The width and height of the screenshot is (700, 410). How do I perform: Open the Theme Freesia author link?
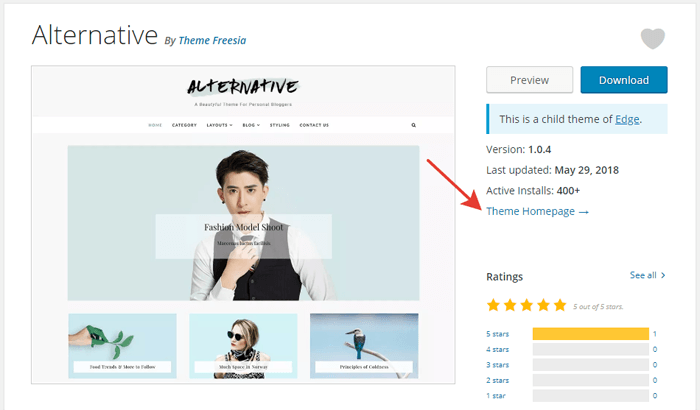coord(212,41)
